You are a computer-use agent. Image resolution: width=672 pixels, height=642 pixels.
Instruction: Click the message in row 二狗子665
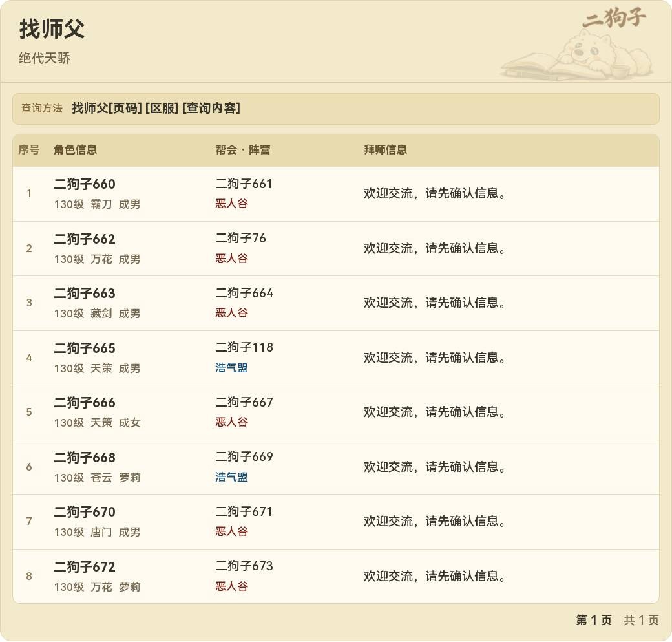(435, 358)
